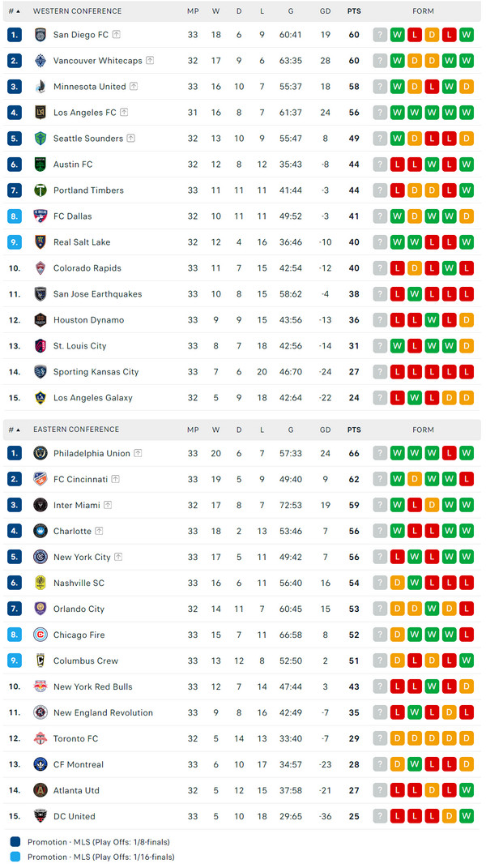Click the Columbus Crew team logo
486x868 pixels.
(x=40, y=661)
